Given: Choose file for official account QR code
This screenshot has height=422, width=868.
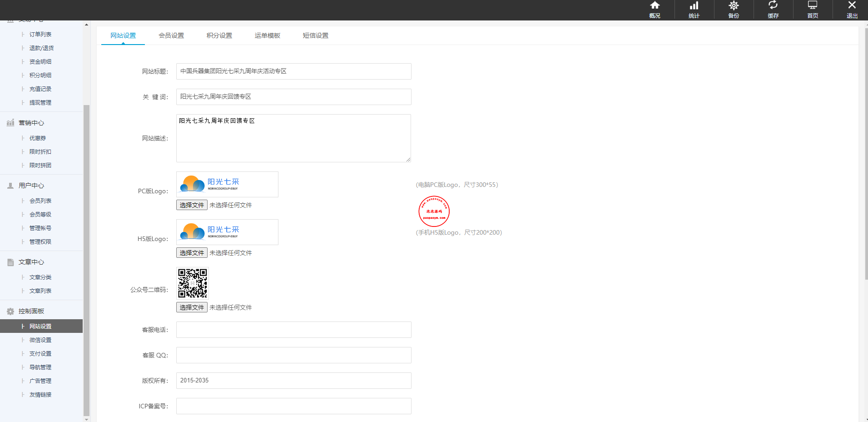Looking at the screenshot, I should tap(192, 307).
